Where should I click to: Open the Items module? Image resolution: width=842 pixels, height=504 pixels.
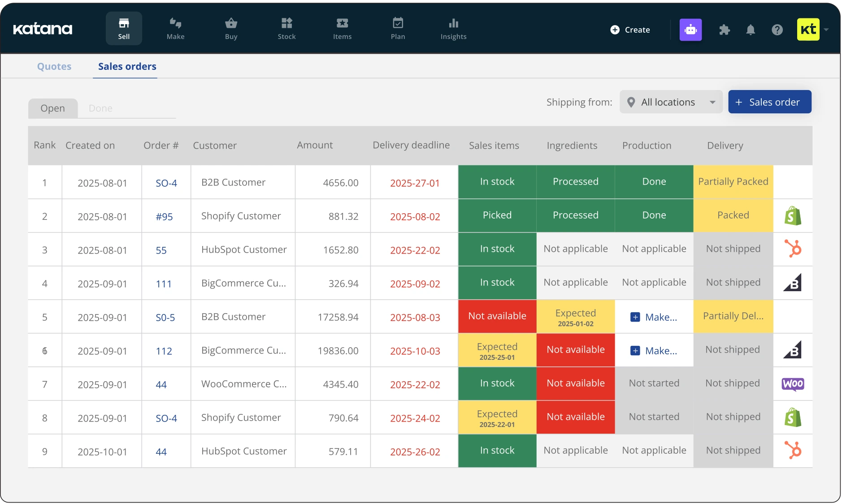(x=342, y=28)
